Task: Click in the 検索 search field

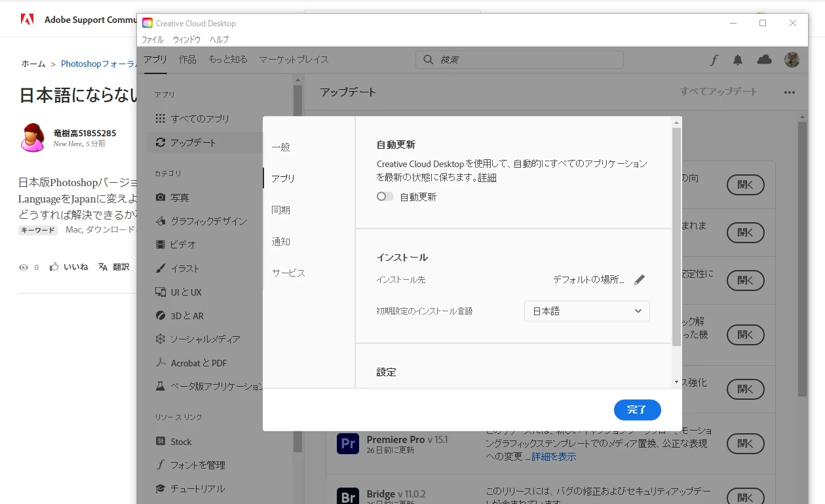Action: coord(520,60)
